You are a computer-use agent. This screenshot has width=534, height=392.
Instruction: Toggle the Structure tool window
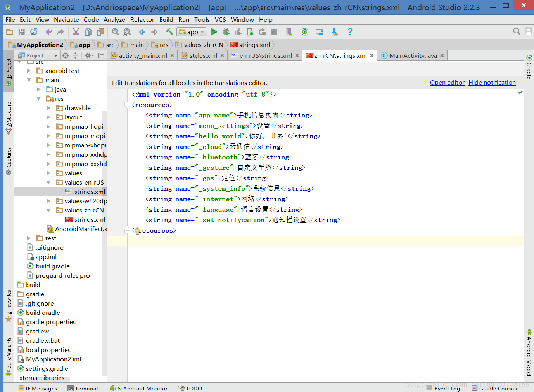9,118
